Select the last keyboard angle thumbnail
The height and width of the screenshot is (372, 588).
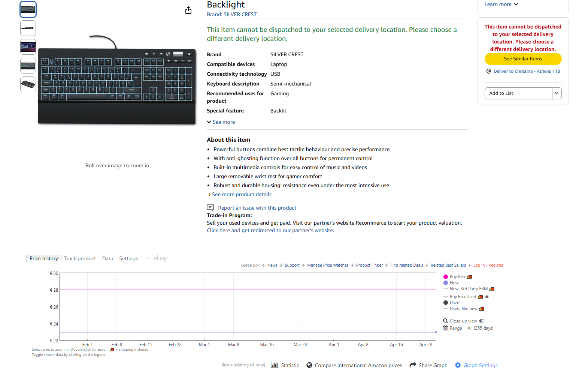[28, 84]
